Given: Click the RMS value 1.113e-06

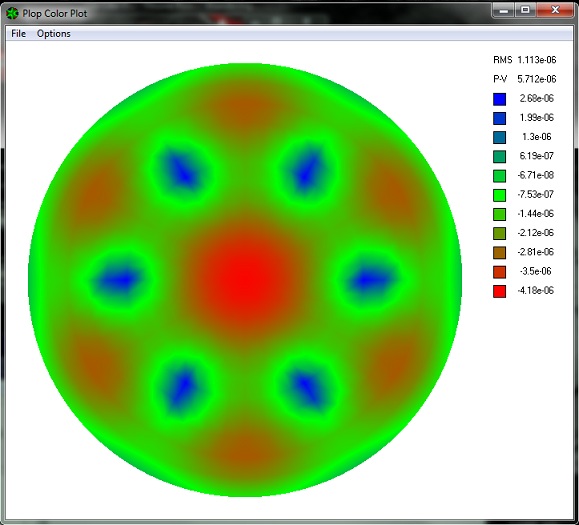Looking at the screenshot, I should pyautogui.click(x=537, y=60).
